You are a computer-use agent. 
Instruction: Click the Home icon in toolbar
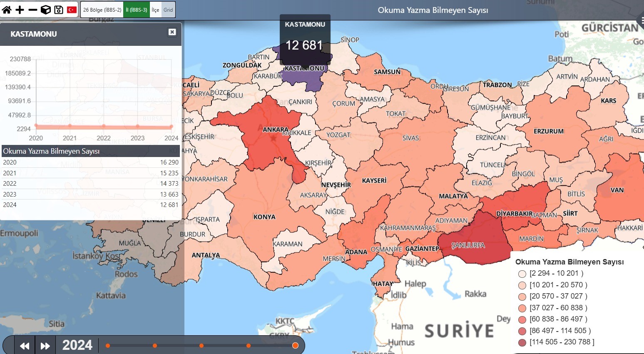tap(7, 10)
